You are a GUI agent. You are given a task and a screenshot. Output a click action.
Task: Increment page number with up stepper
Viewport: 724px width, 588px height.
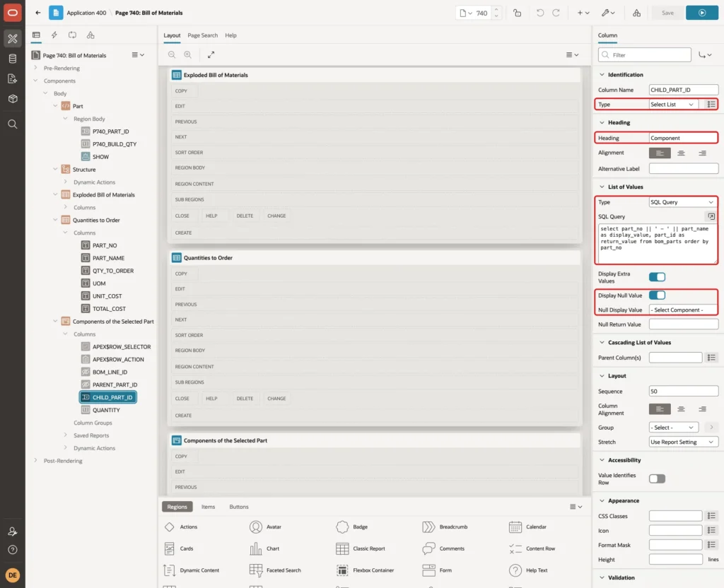[x=496, y=10]
